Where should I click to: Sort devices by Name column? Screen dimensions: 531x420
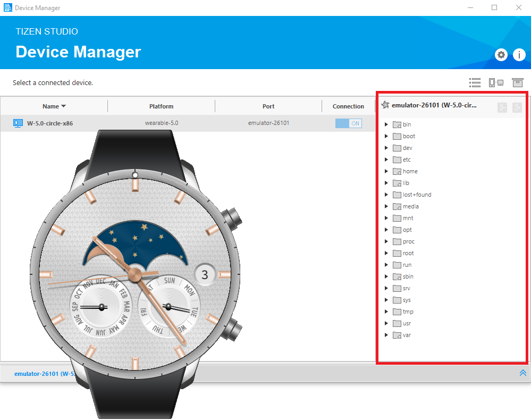54,106
